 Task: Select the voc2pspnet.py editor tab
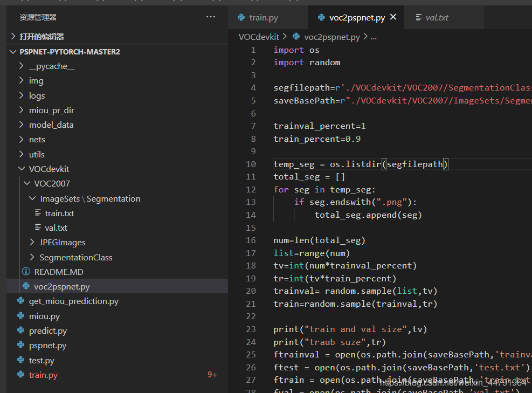point(356,17)
